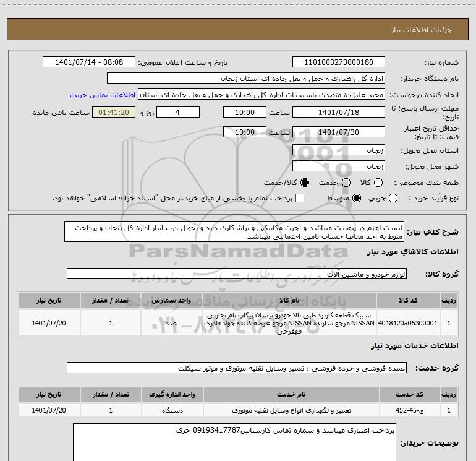Click the واحد اندازه گیری column header
476x461 pixels.
point(172,394)
